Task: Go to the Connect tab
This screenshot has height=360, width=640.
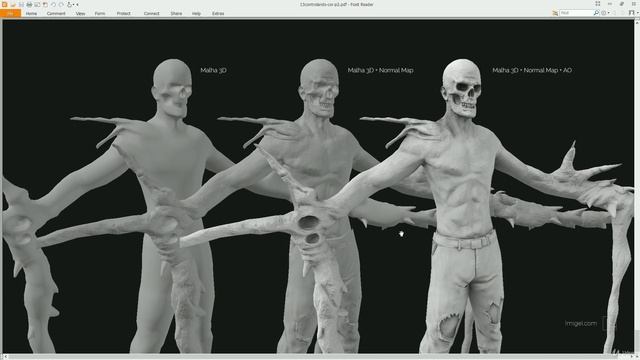Action: point(151,13)
